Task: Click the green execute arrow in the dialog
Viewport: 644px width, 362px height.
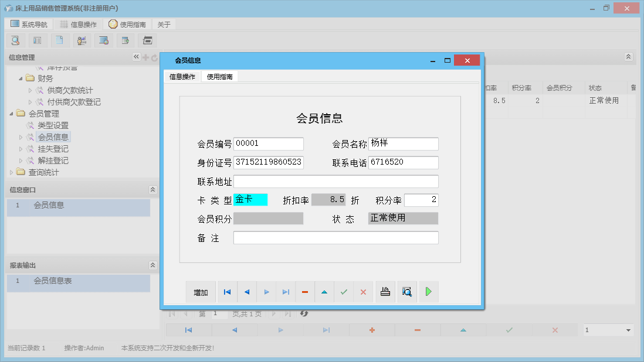Action: tap(428, 291)
